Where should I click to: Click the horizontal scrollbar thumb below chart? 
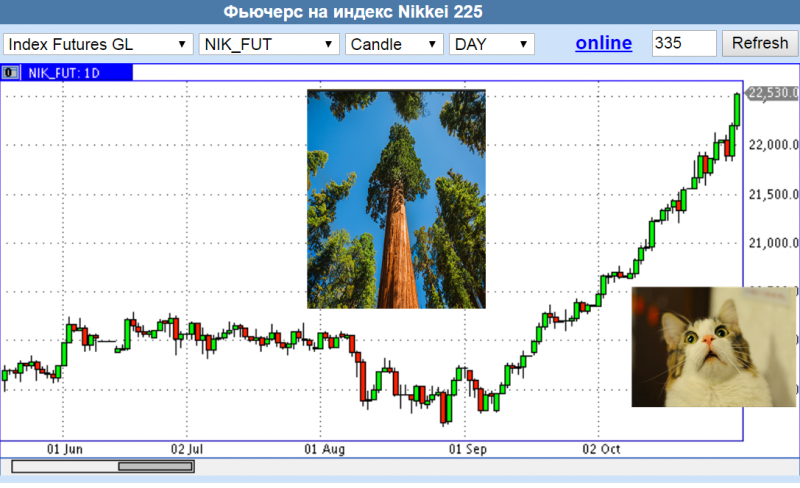point(156,466)
